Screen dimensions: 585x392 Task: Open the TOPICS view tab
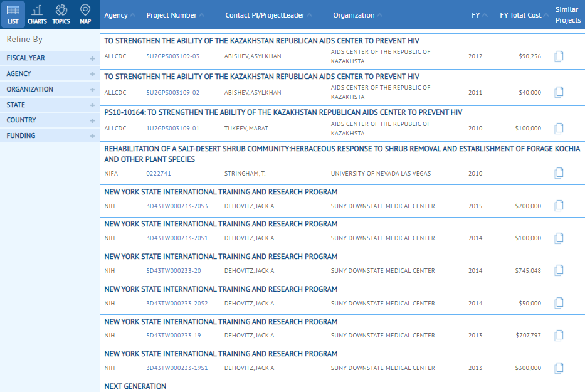point(61,14)
